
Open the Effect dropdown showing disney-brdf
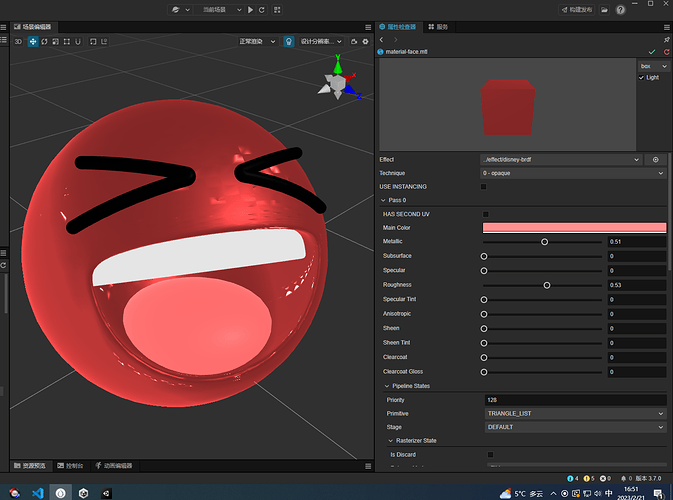pyautogui.click(x=560, y=159)
